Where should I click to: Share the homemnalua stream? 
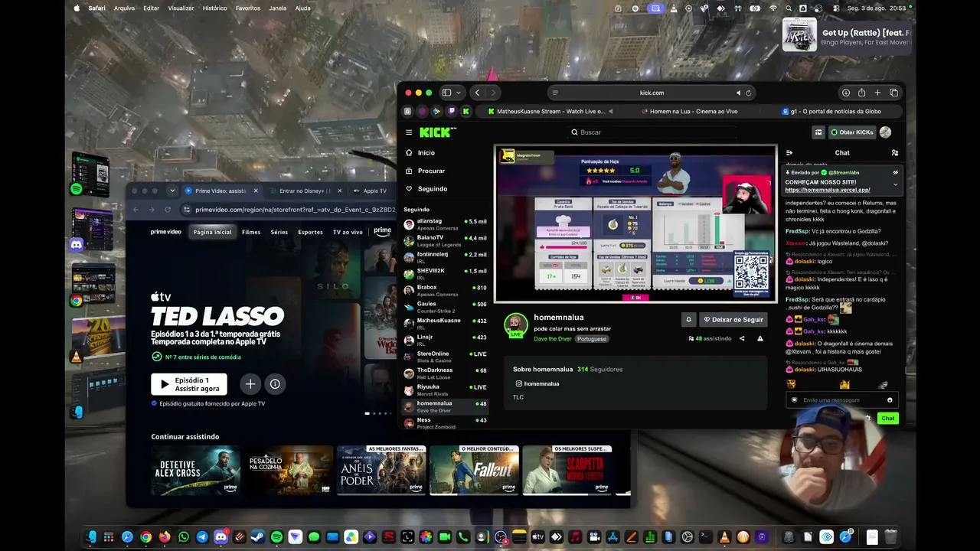coord(742,338)
